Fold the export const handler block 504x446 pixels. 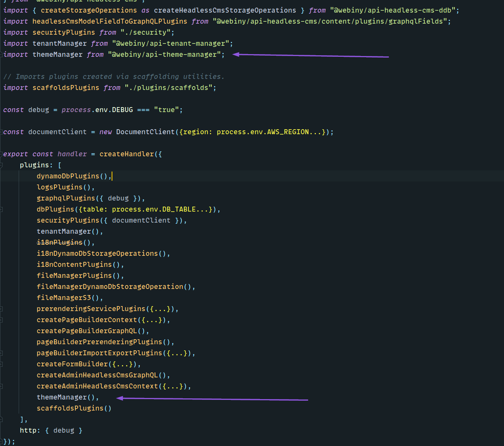[2, 154]
